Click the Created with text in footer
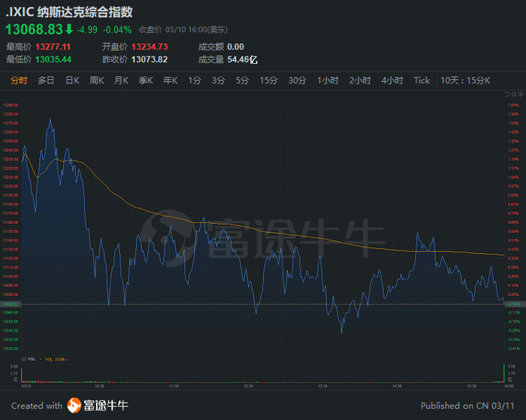 pyautogui.click(x=37, y=406)
